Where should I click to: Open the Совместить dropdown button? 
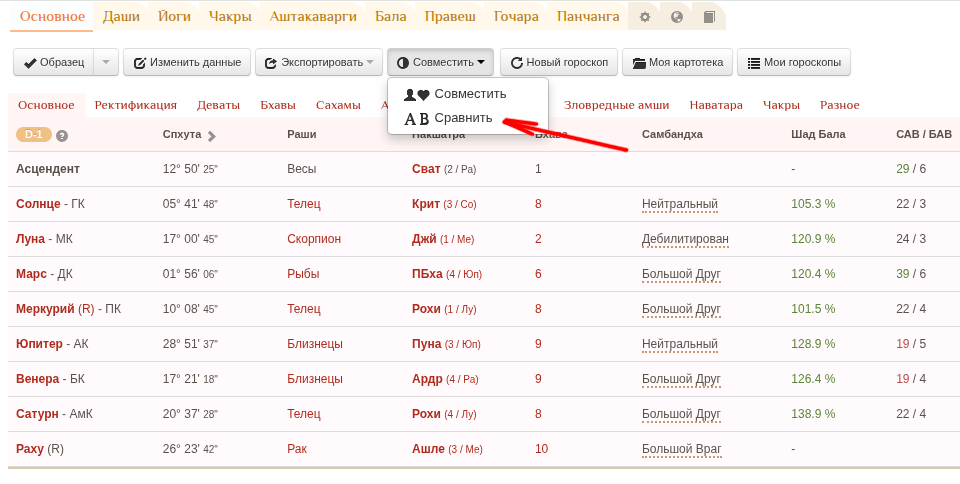[440, 62]
